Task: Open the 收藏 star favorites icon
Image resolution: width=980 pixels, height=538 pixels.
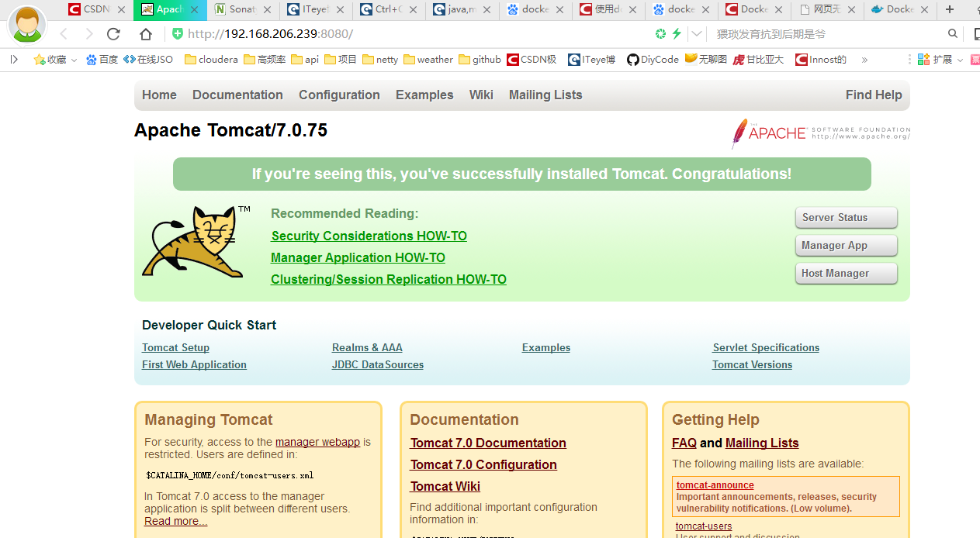Action: [x=40, y=60]
